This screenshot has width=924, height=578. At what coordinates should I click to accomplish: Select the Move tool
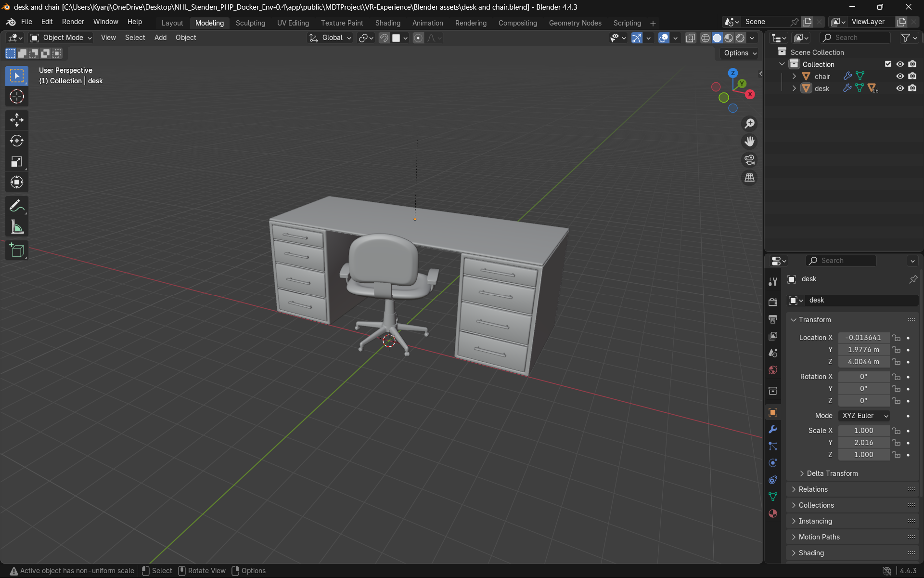17,120
